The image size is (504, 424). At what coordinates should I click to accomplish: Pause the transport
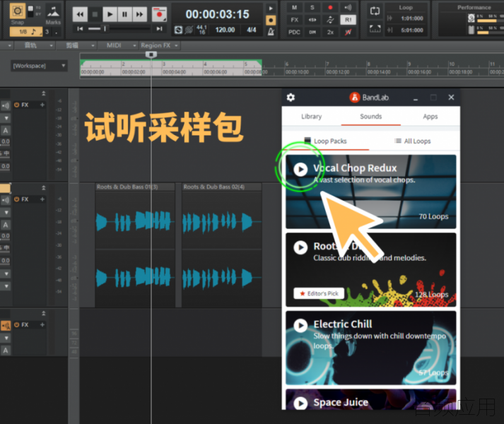tap(124, 14)
